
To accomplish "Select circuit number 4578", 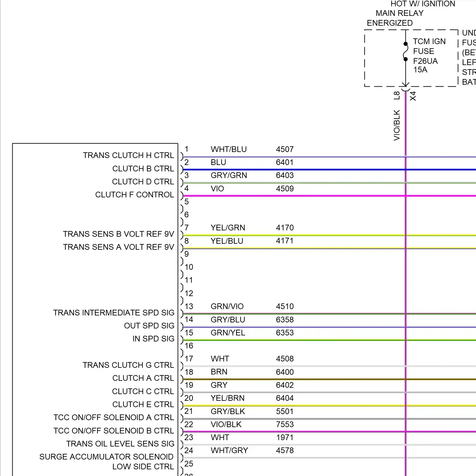I will [285, 450].
